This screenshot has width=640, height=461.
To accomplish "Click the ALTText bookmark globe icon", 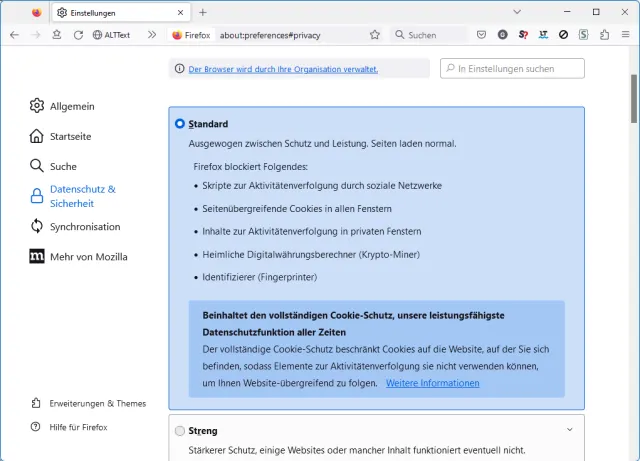I will [x=98, y=34].
